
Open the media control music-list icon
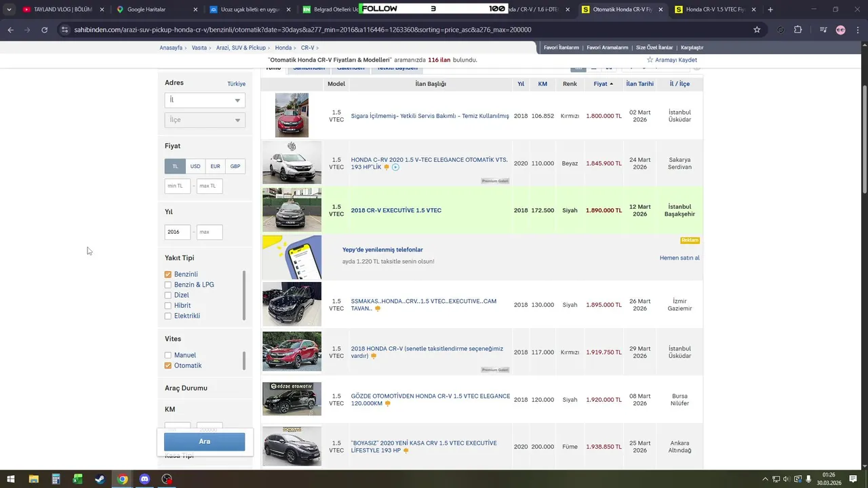tap(823, 30)
